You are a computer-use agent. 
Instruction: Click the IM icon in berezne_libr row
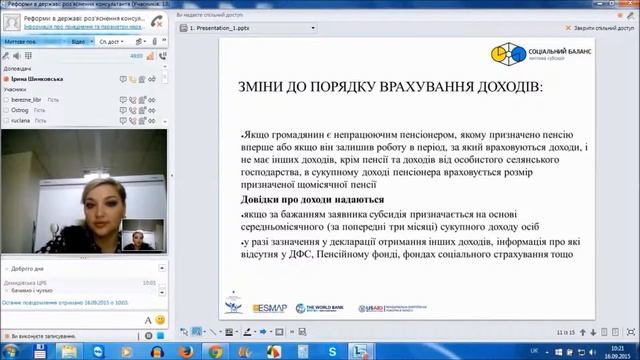[123, 100]
